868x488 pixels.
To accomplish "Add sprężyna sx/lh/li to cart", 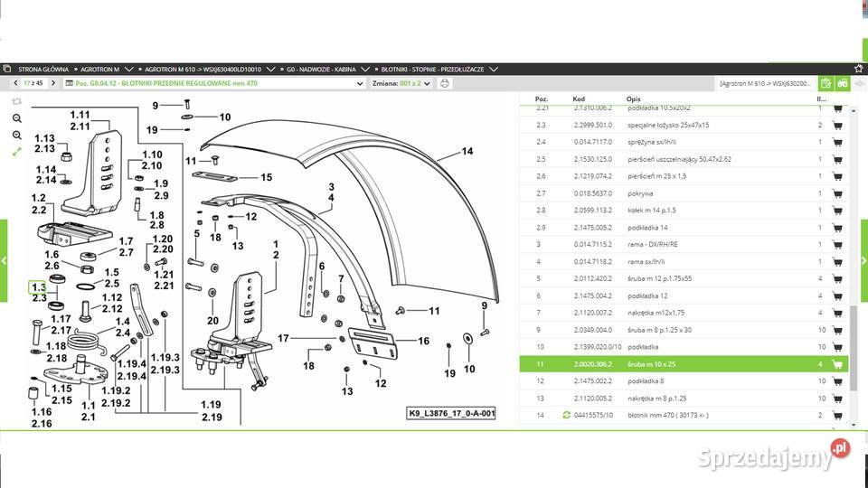I will (837, 142).
